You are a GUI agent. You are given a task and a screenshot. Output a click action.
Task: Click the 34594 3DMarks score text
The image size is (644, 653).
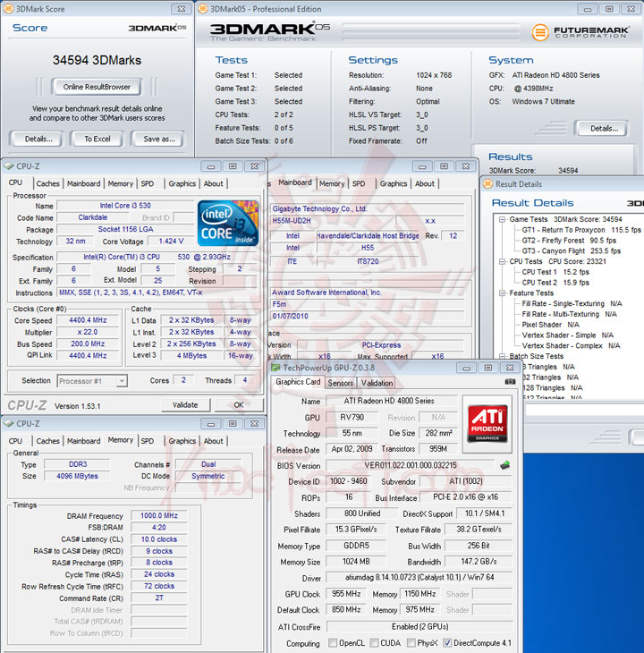(x=97, y=60)
